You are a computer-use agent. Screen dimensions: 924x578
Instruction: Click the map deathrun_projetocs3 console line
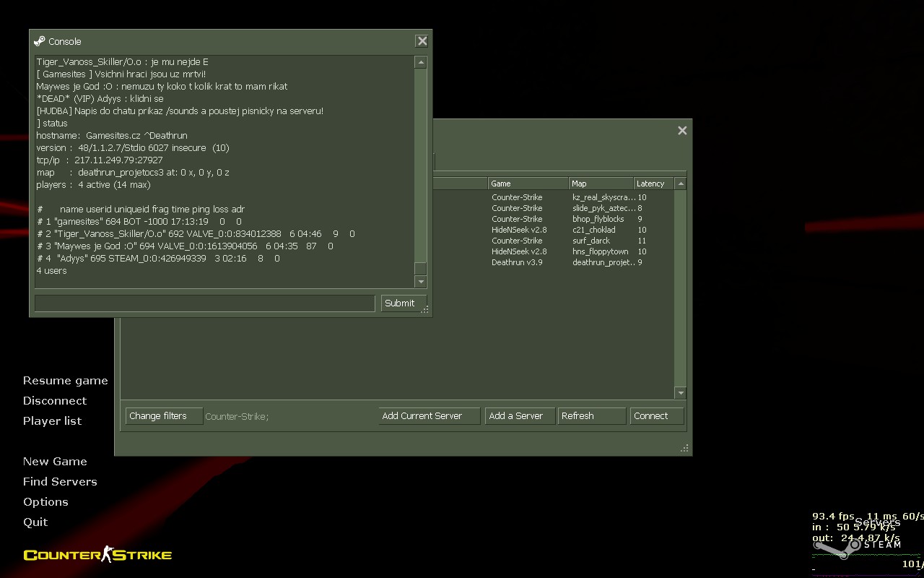coord(133,173)
